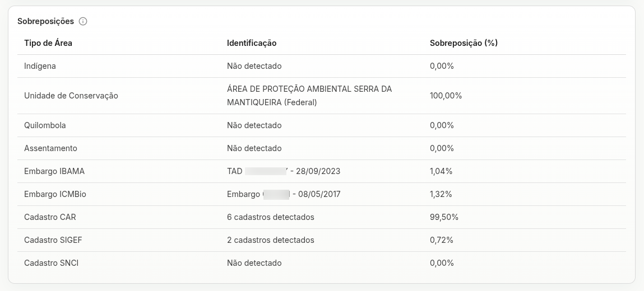Click the Sobreposição (%) column header
This screenshot has width=644, height=291.
point(464,43)
